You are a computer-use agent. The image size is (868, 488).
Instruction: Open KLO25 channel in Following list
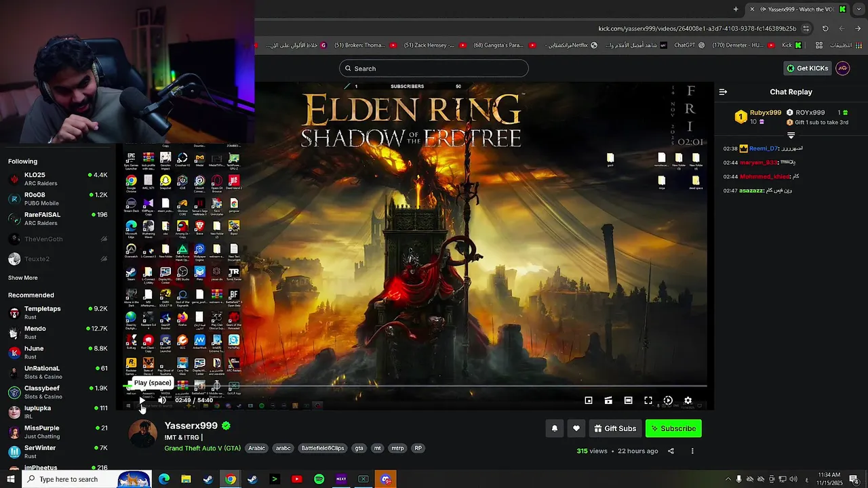[x=58, y=179]
